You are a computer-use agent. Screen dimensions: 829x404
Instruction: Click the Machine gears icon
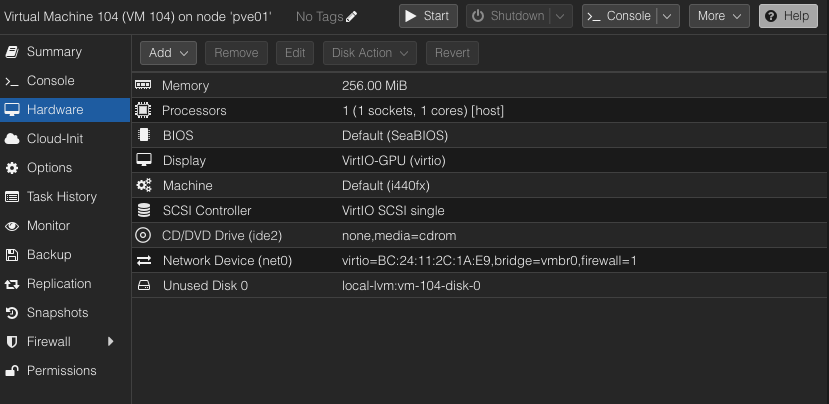(143, 186)
